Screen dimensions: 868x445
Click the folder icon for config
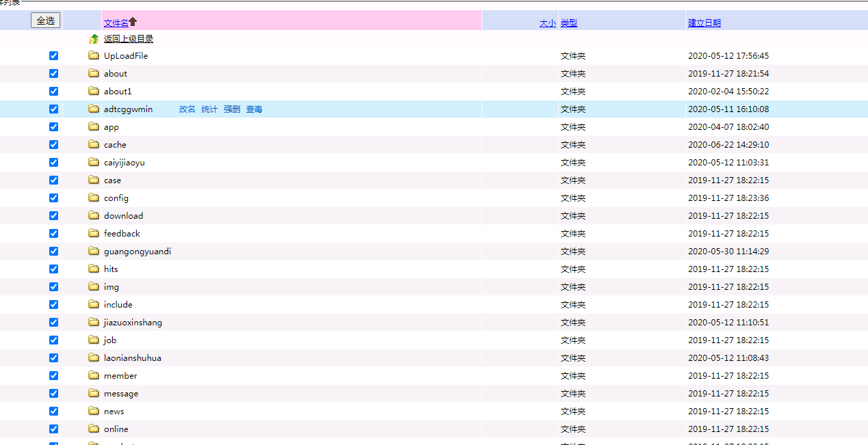click(x=94, y=198)
